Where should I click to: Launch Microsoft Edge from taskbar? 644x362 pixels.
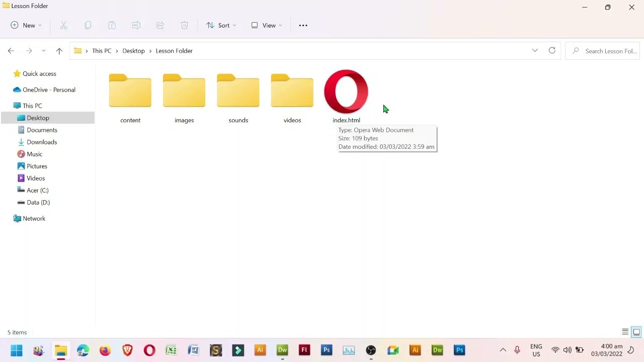83,350
